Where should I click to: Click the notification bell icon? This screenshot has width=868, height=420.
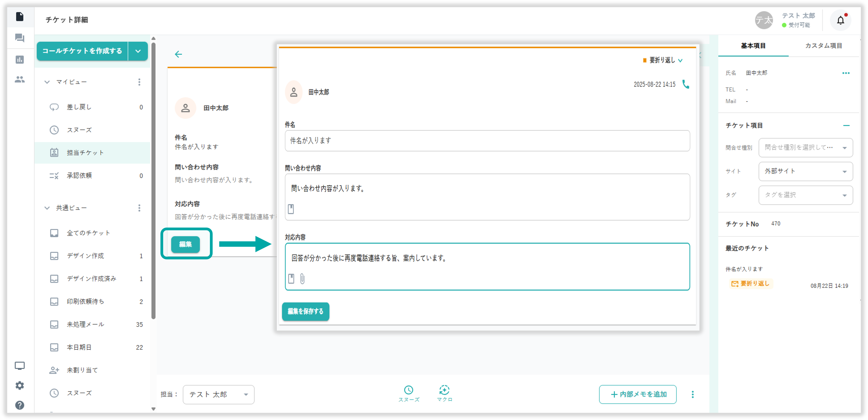click(840, 21)
